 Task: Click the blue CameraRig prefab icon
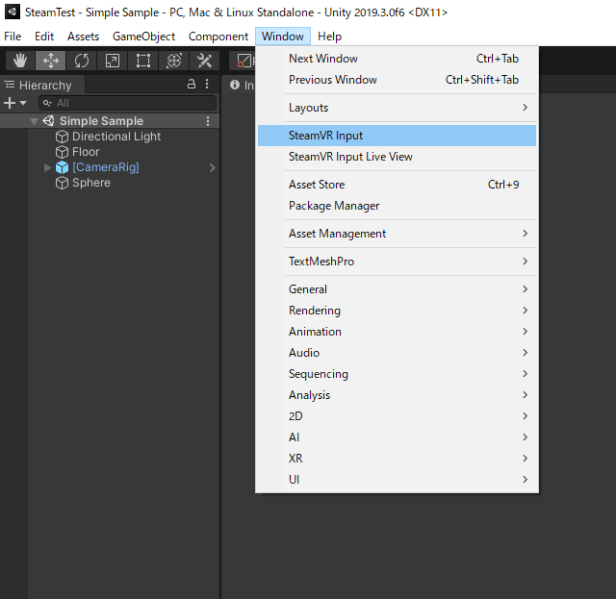pyautogui.click(x=62, y=167)
